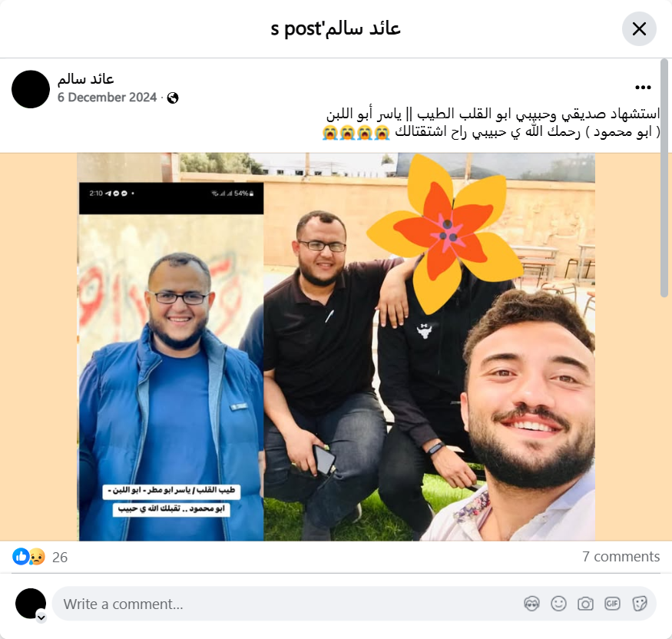Open the GIF picker icon
This screenshot has width=672, height=639.
pyautogui.click(x=612, y=604)
